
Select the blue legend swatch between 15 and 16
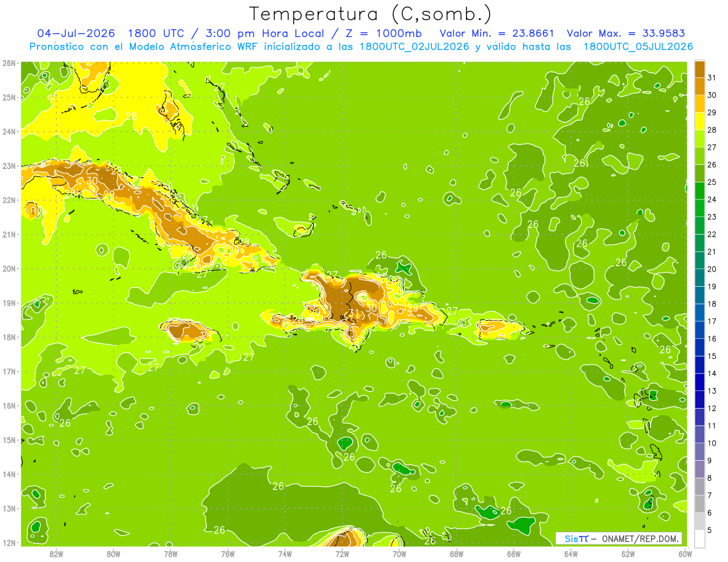(699, 347)
